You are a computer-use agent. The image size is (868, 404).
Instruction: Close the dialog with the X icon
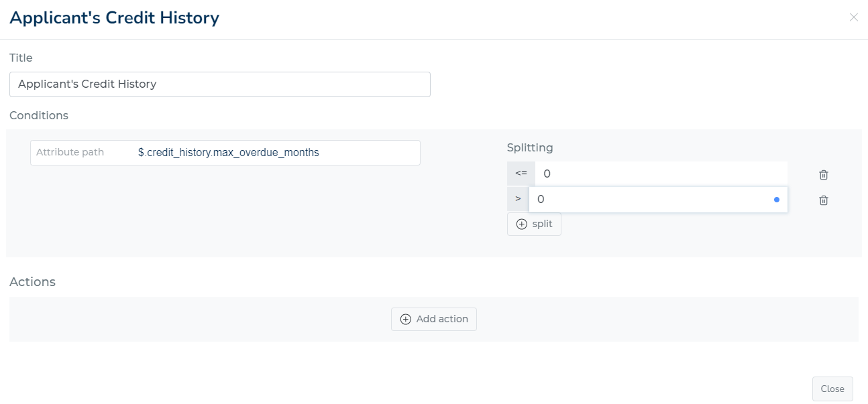854,17
